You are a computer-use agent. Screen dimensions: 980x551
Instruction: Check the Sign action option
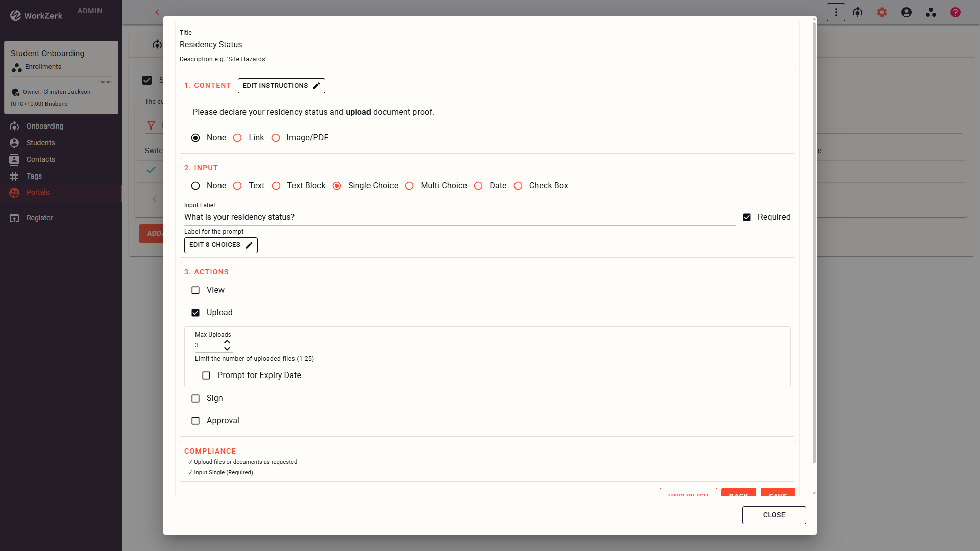(x=195, y=398)
